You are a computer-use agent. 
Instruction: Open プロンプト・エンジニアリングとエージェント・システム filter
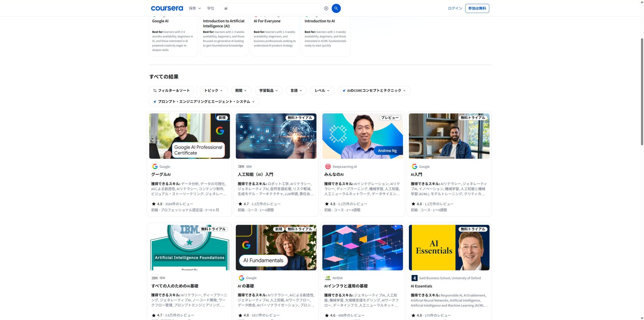[x=204, y=102]
